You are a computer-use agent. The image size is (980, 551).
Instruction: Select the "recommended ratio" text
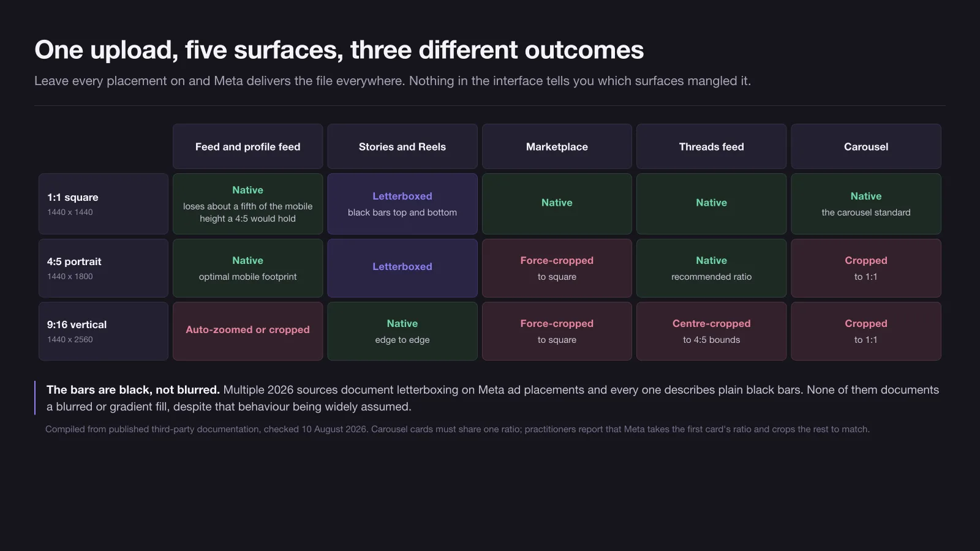711,277
